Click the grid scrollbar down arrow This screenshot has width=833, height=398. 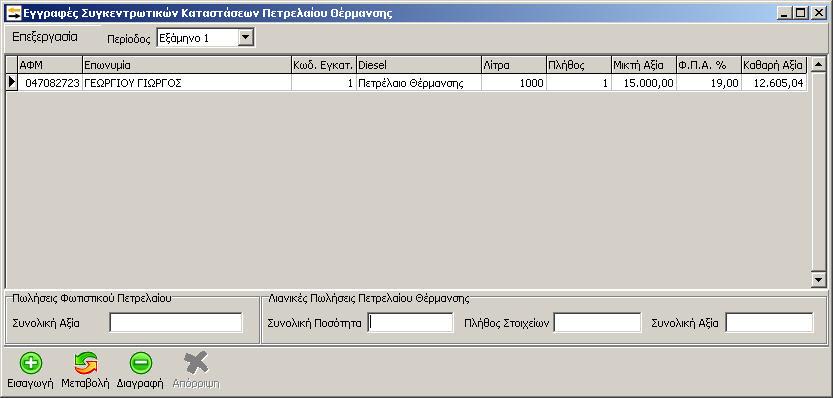coord(818,279)
